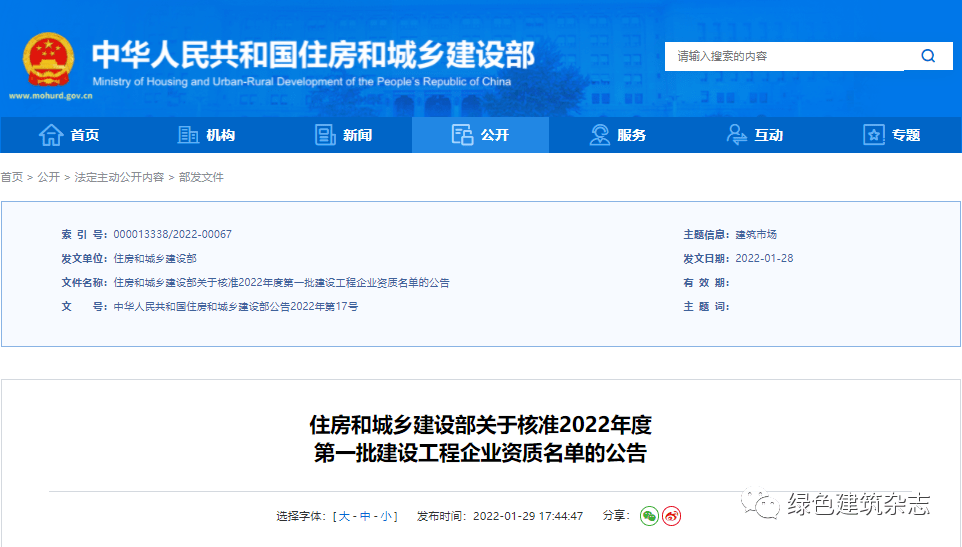This screenshot has height=547, width=962.
Task: Share the article via Weibo icon
Action: (x=672, y=516)
